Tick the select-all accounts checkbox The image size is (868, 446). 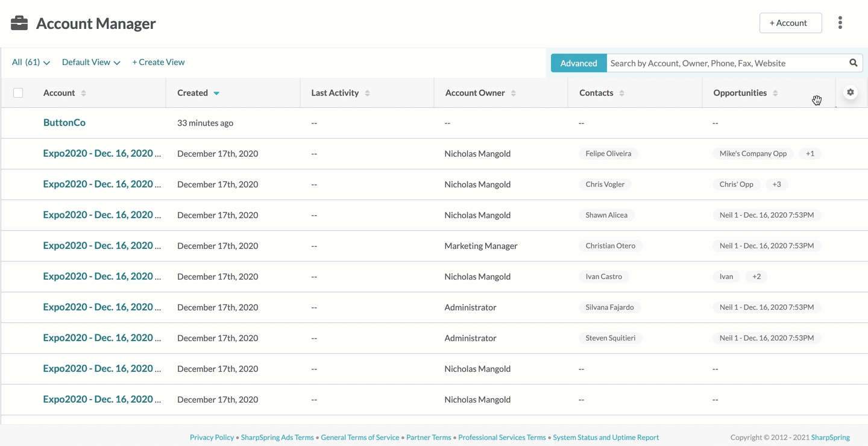(18, 93)
